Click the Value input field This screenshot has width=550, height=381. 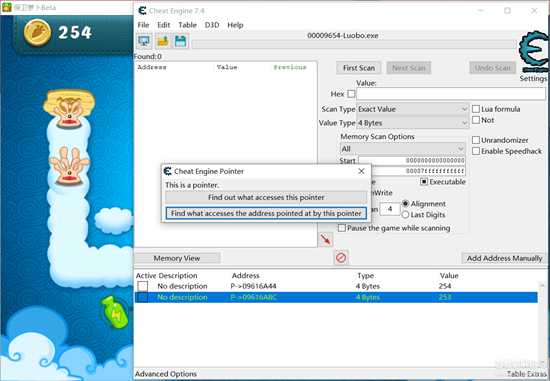tap(451, 94)
